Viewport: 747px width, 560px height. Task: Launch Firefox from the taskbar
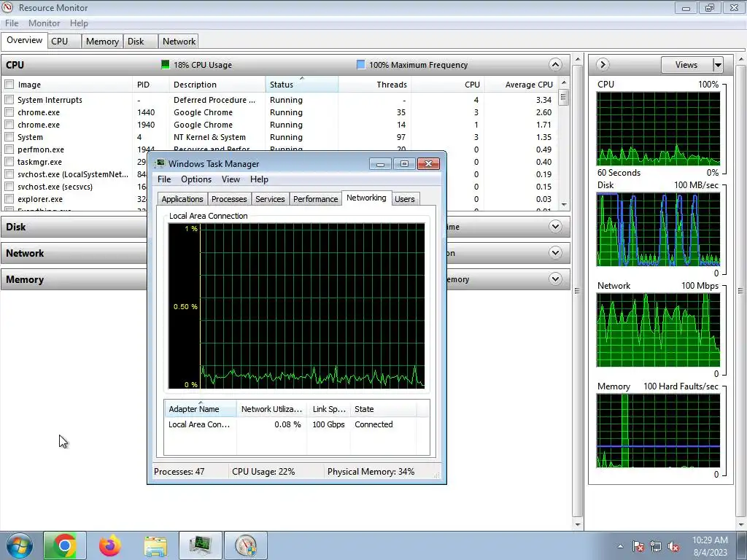(x=110, y=545)
